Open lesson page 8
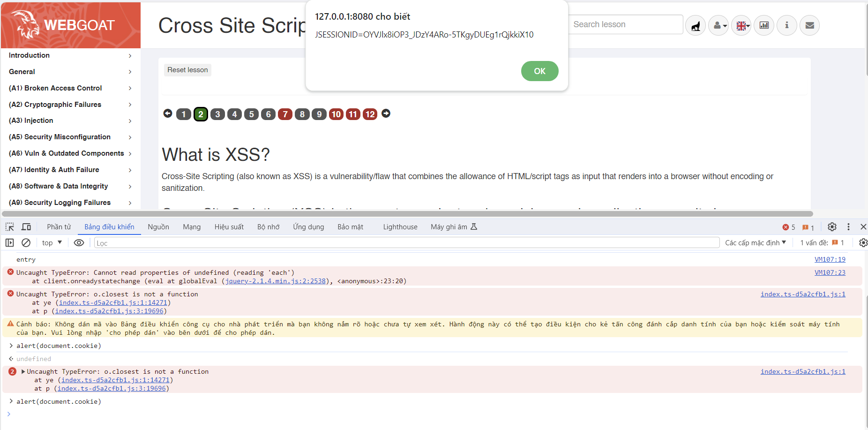The image size is (868, 430). [302, 114]
